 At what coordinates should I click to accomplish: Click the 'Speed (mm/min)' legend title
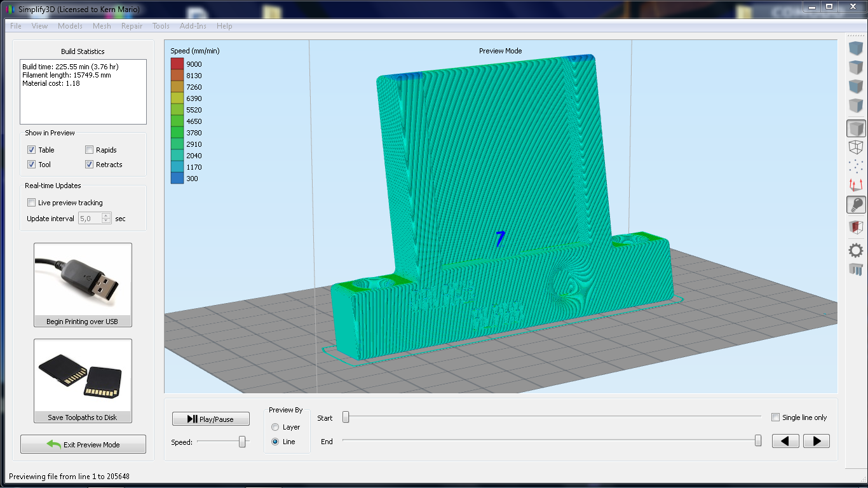pyautogui.click(x=195, y=51)
